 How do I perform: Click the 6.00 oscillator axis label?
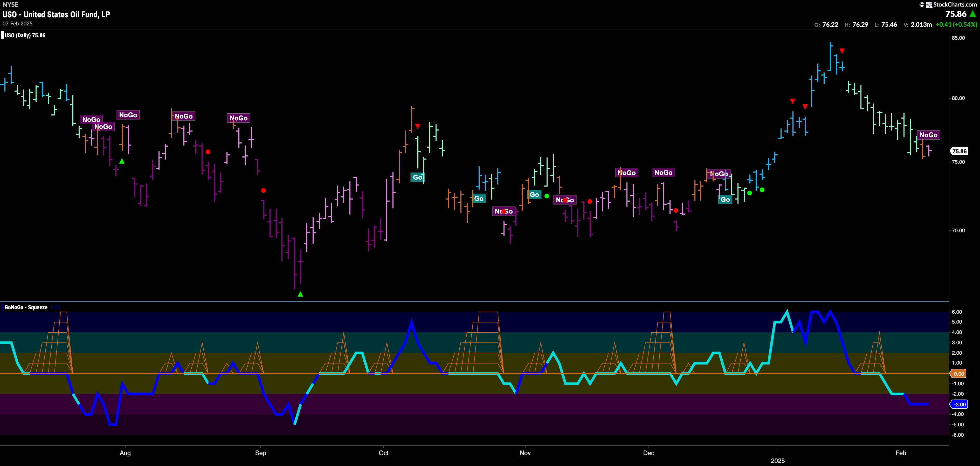[957, 312]
